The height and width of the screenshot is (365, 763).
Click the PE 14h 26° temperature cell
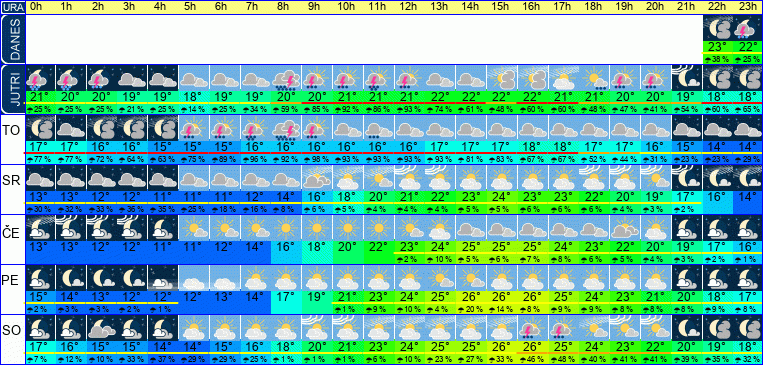[470, 296]
